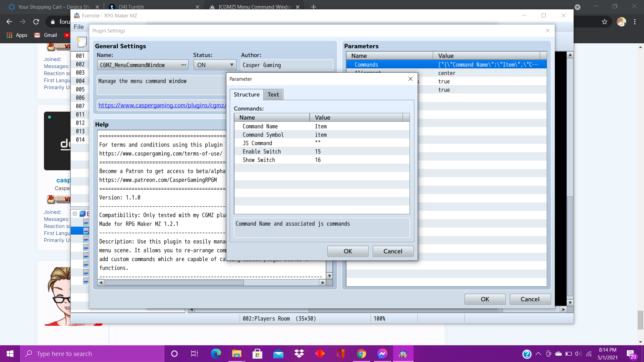Open the Gmail bookmark
The image size is (644, 362).
[x=46, y=35]
